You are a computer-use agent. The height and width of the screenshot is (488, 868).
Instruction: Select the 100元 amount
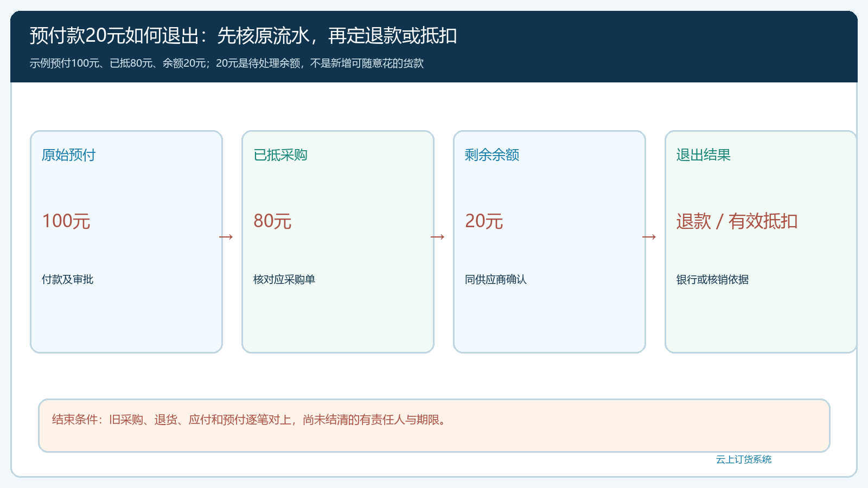pyautogui.click(x=66, y=221)
